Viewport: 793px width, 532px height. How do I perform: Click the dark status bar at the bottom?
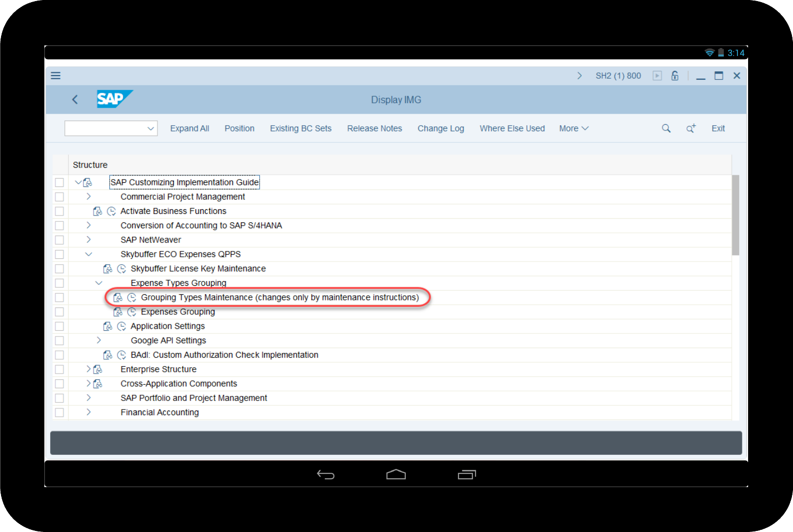tap(396, 443)
